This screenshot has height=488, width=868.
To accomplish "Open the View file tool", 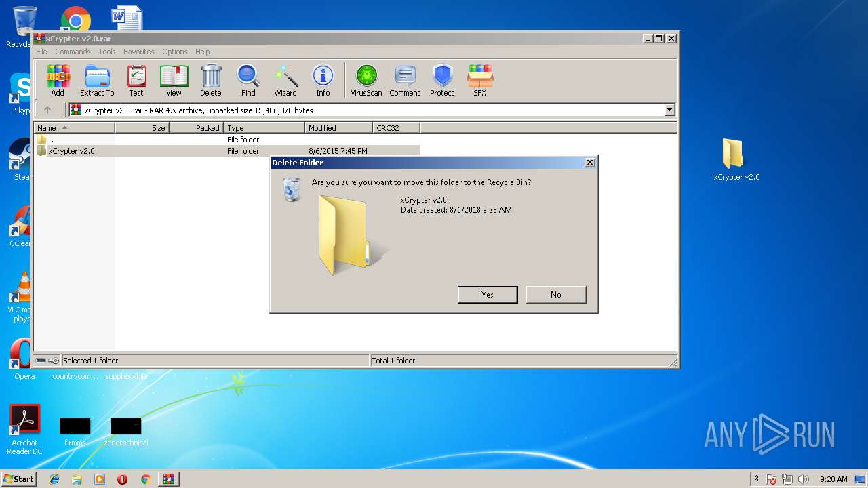I will 174,81.
